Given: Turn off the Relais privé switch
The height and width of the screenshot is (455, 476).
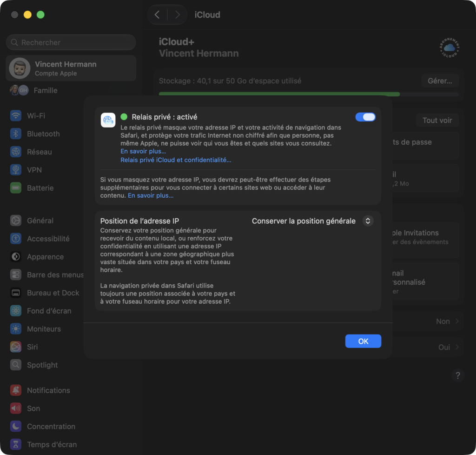Looking at the screenshot, I should pos(365,117).
